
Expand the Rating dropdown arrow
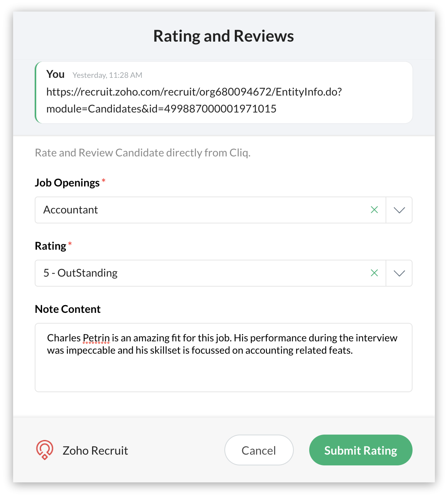[399, 273]
